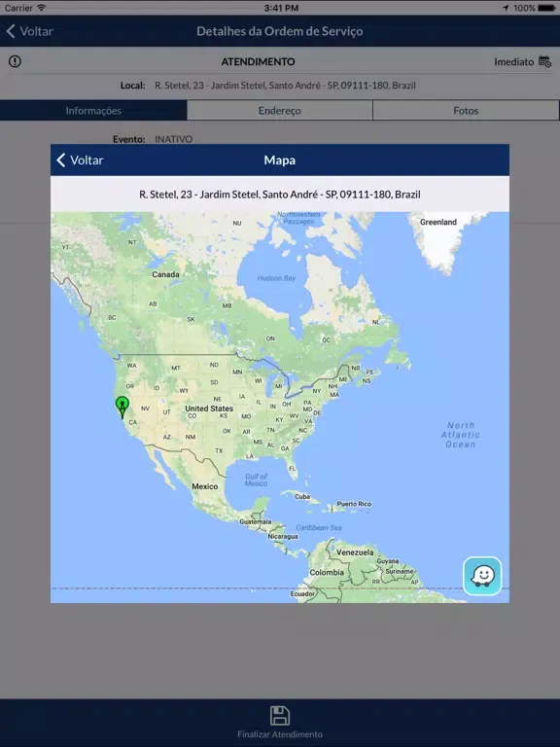
Task: Open the calendar schedule icon next to Imediato
Action: coord(544,61)
